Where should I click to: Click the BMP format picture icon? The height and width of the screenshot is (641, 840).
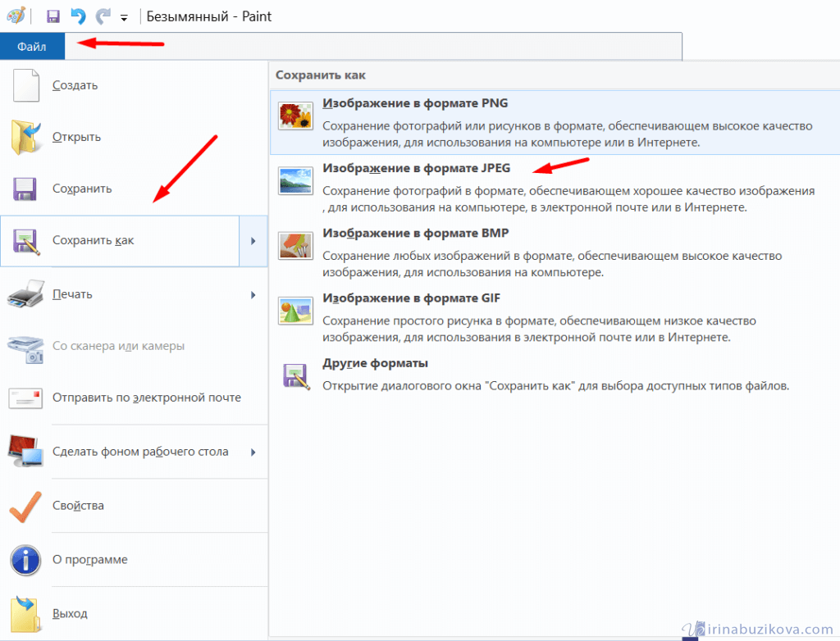[295, 246]
